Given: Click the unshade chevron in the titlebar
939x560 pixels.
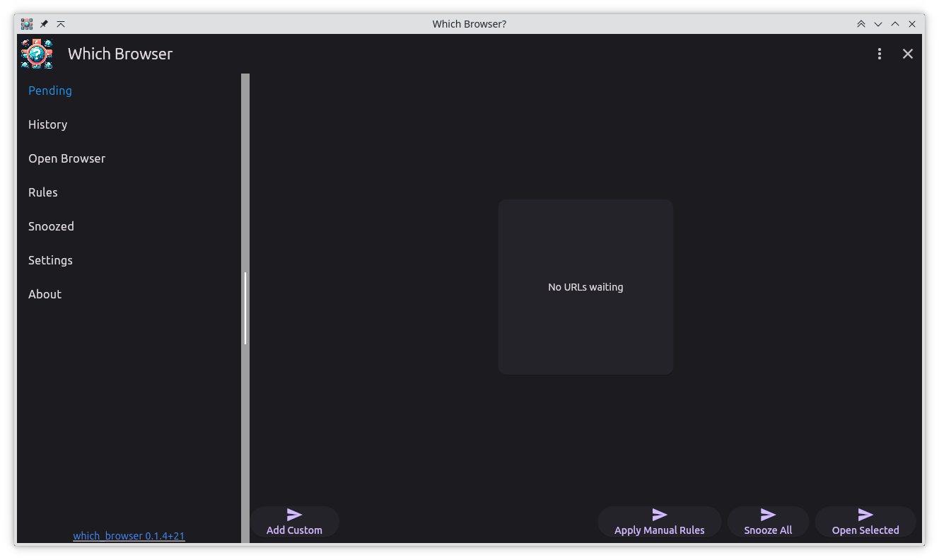Looking at the screenshot, I should point(894,23).
